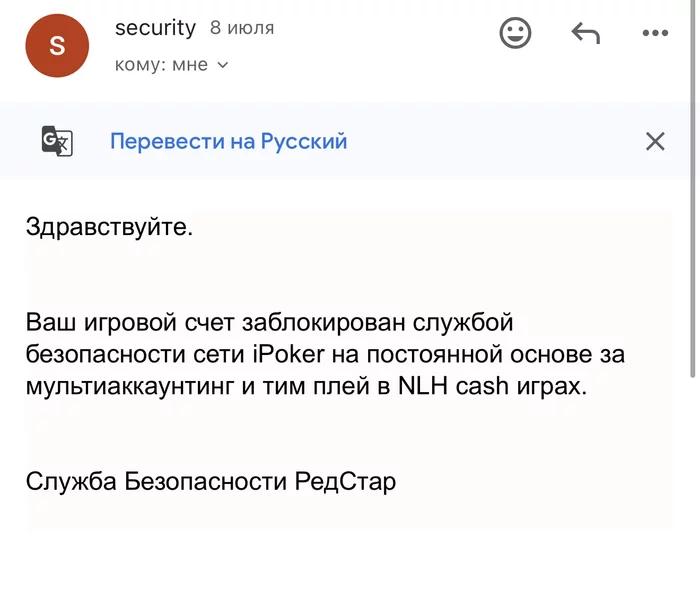Click the 'Перевести на Русский' link

(x=228, y=141)
